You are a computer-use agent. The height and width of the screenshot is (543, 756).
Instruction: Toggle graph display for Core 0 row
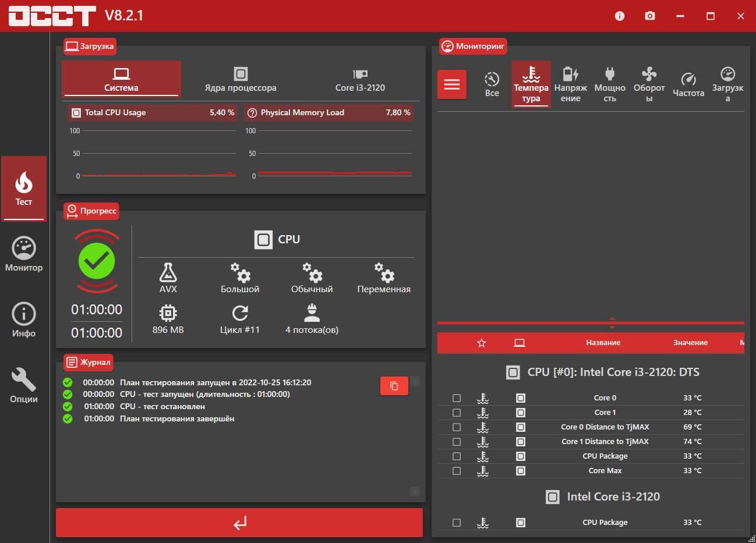pyautogui.click(x=521, y=398)
